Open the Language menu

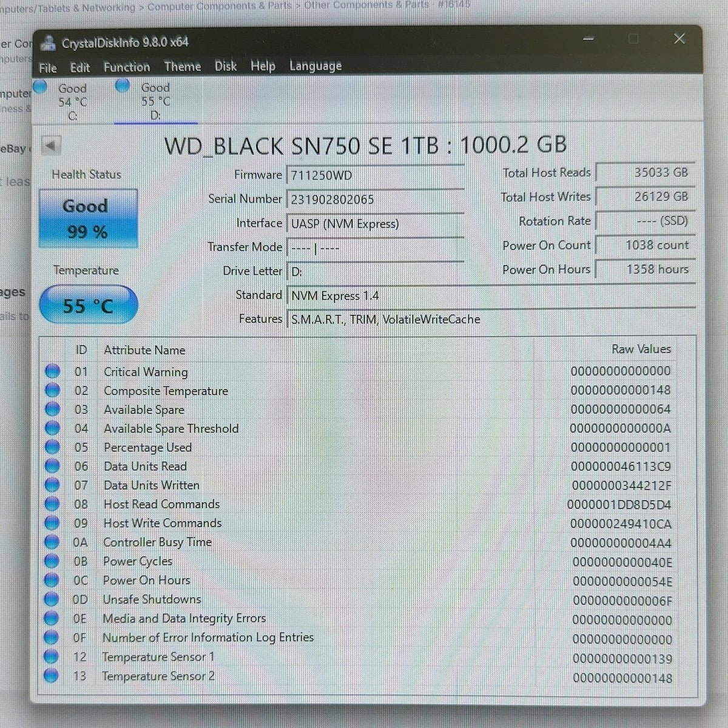[x=315, y=66]
